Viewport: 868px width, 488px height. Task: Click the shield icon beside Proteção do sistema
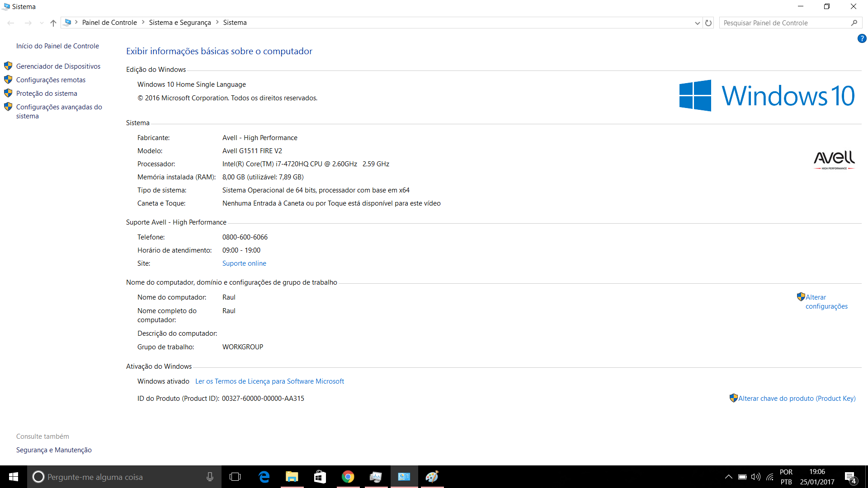(8, 93)
